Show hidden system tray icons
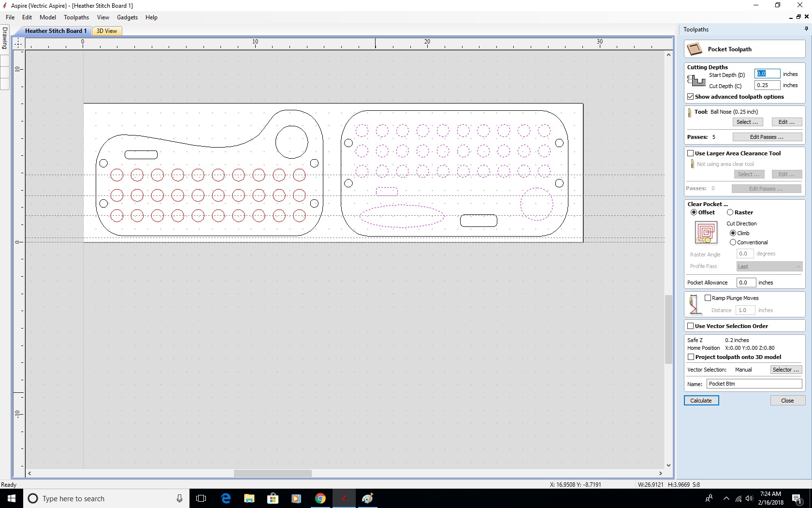The image size is (812, 508). point(726,498)
